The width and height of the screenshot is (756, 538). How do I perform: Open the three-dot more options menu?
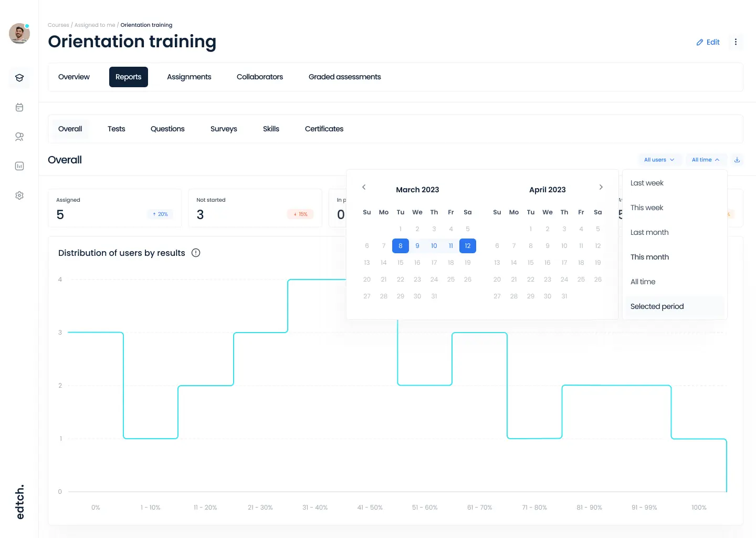tap(736, 42)
